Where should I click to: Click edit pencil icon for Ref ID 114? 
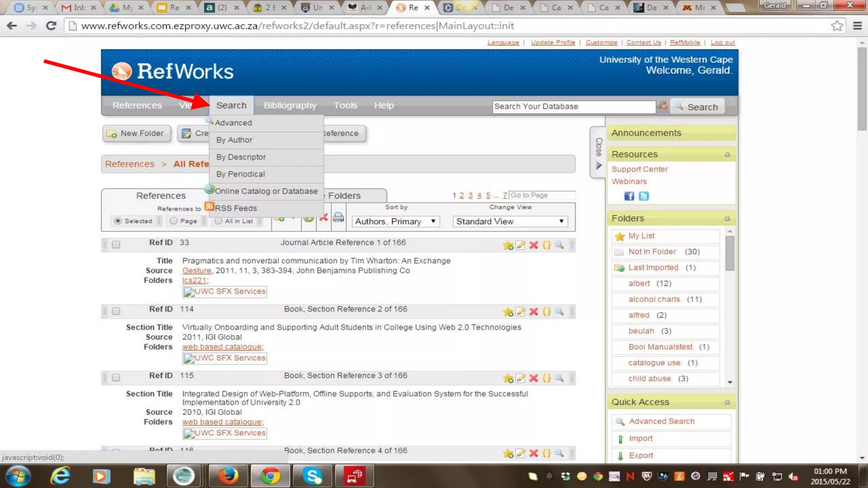pyautogui.click(x=520, y=312)
